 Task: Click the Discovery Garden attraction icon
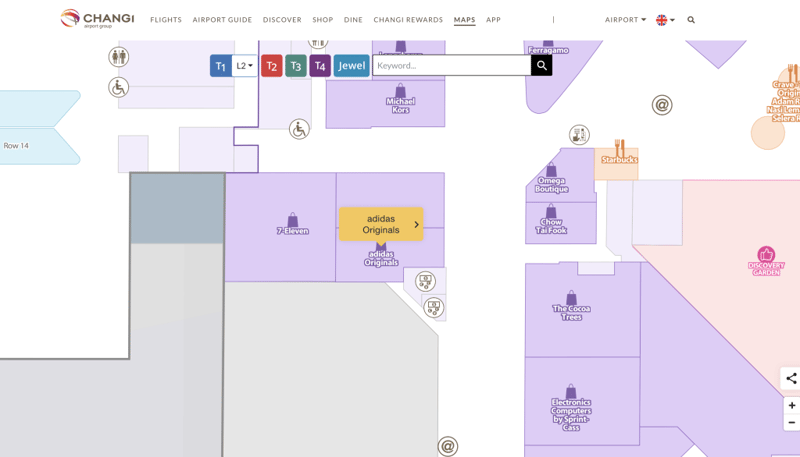pos(766,254)
